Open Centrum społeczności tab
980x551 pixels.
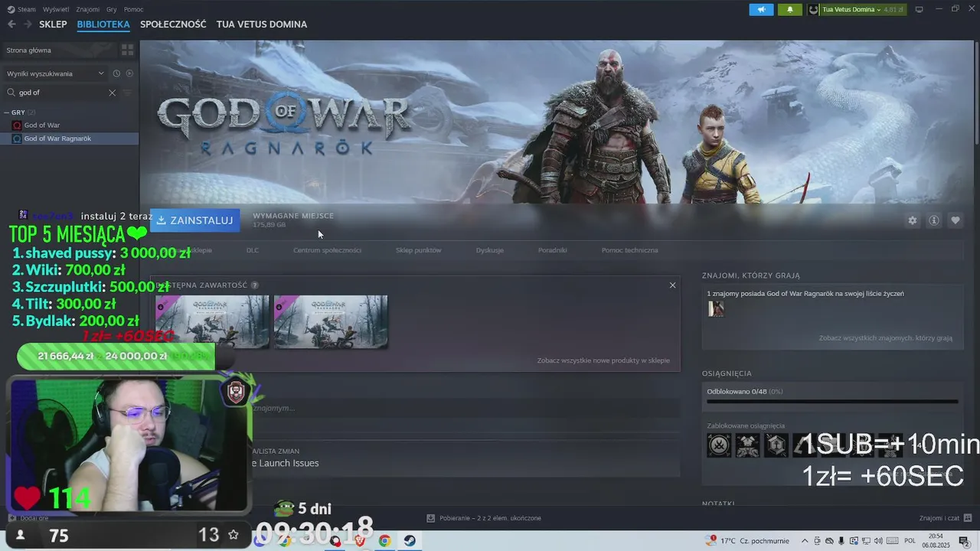(327, 250)
